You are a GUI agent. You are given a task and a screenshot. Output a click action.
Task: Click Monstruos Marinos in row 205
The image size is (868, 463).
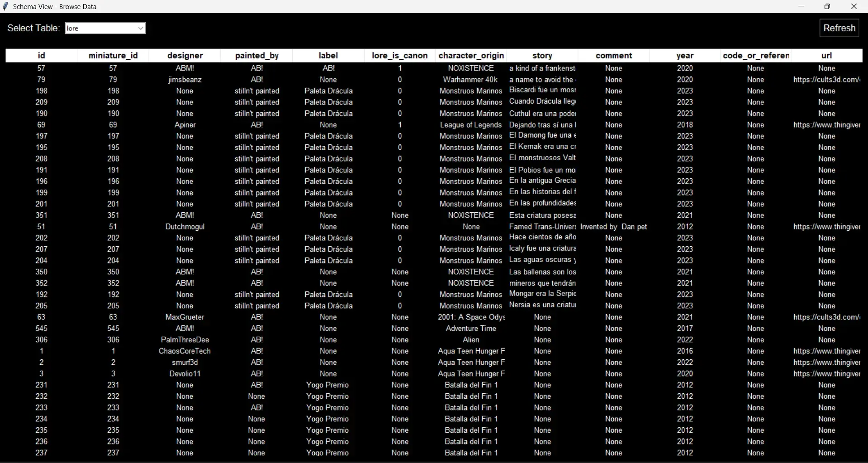click(471, 306)
